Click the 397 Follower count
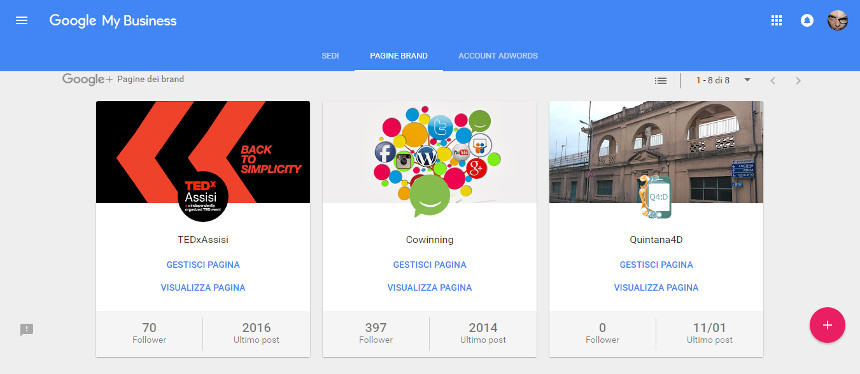Screen dimensions: 860x374 [x=376, y=333]
